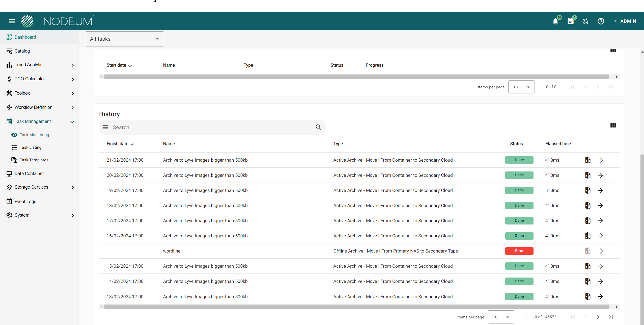Open the notifications bell icon
Image resolution: width=644 pixels, height=325 pixels.
pyautogui.click(x=555, y=21)
